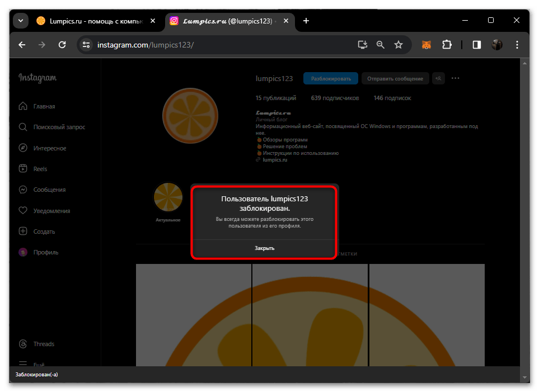
Task: Open Поисковый запрос search icon
Action: pyautogui.click(x=23, y=127)
